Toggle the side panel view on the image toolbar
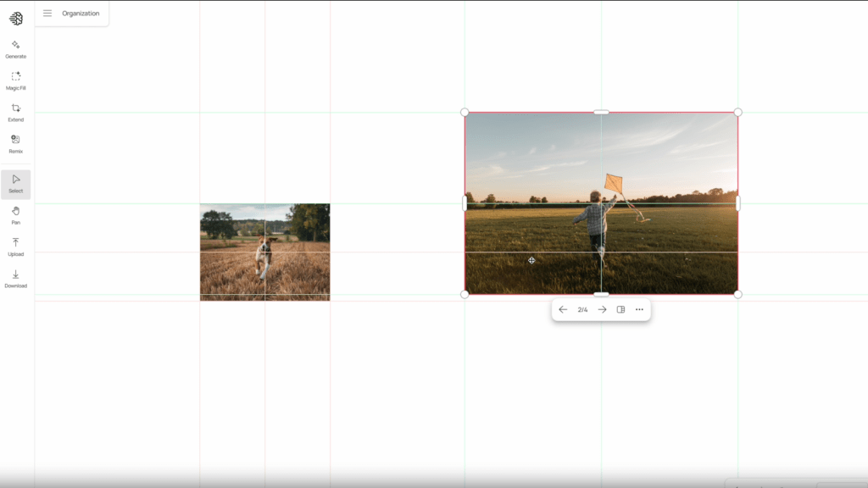 [621, 309]
